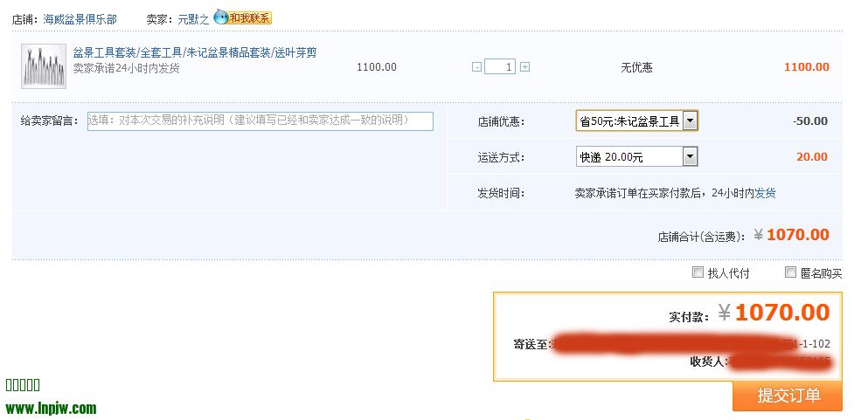
Task: Focus the 给卖家留言 message field
Action: (260, 121)
